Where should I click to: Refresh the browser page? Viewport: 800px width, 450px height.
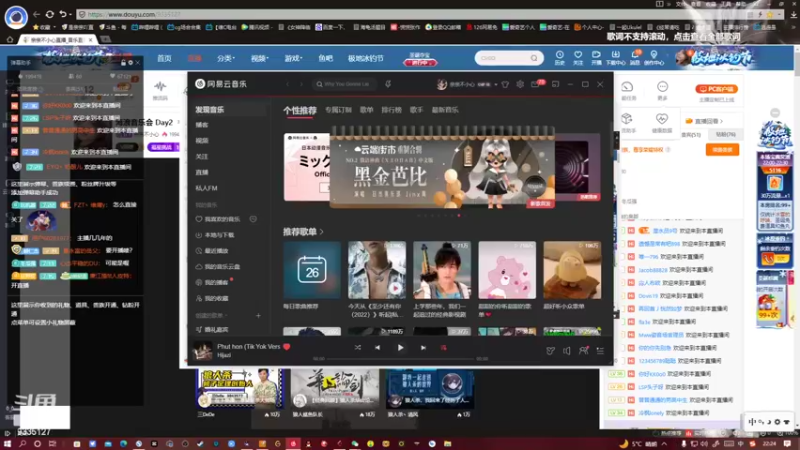pos(49,14)
